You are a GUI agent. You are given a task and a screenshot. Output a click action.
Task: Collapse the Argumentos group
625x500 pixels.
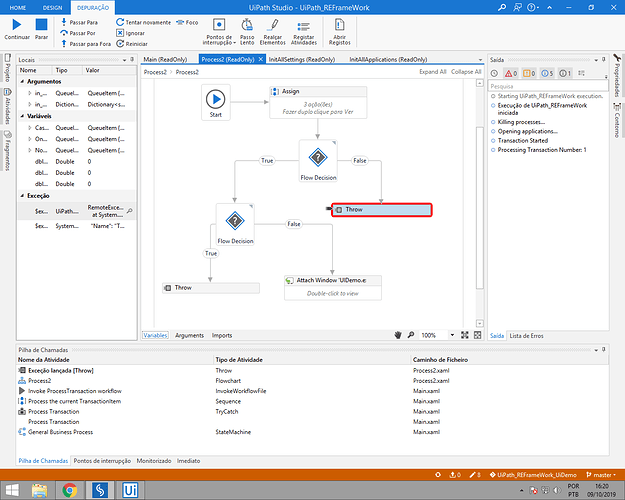point(22,81)
